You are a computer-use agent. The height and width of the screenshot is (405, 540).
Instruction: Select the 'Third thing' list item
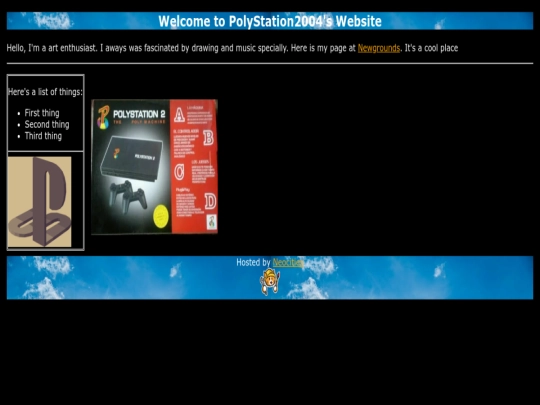coord(43,136)
